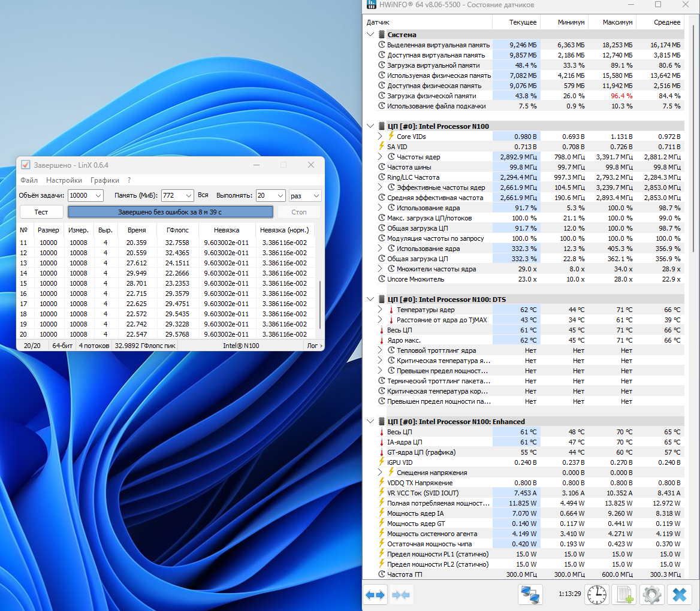Open HWiNFO sensor settings gear
The image size is (700, 611).
tap(651, 595)
